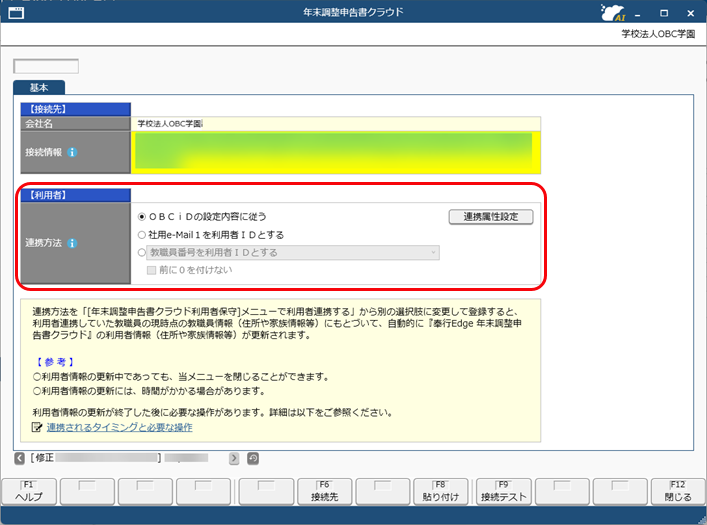This screenshot has height=525, width=707.
Task: Select 教職員番号を利用者ＩＤとする radio
Action: (x=142, y=252)
